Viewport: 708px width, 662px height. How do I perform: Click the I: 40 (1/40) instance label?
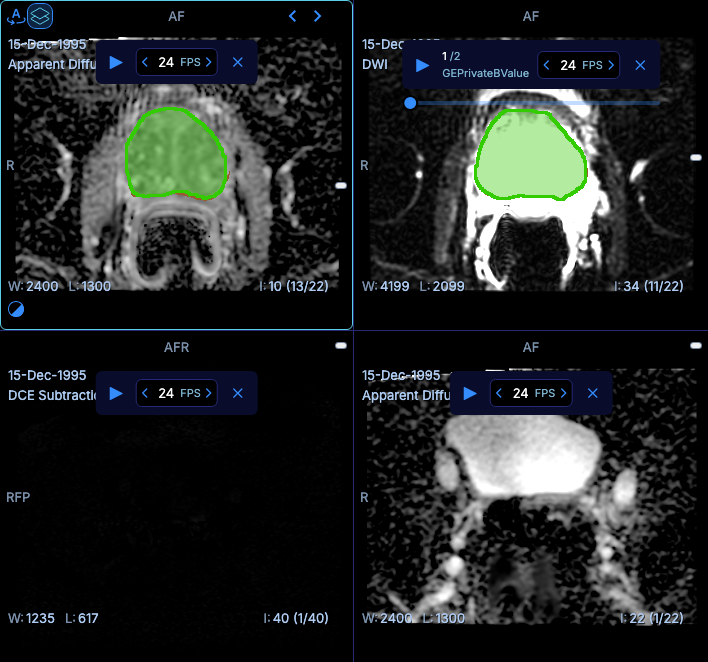coord(296,618)
